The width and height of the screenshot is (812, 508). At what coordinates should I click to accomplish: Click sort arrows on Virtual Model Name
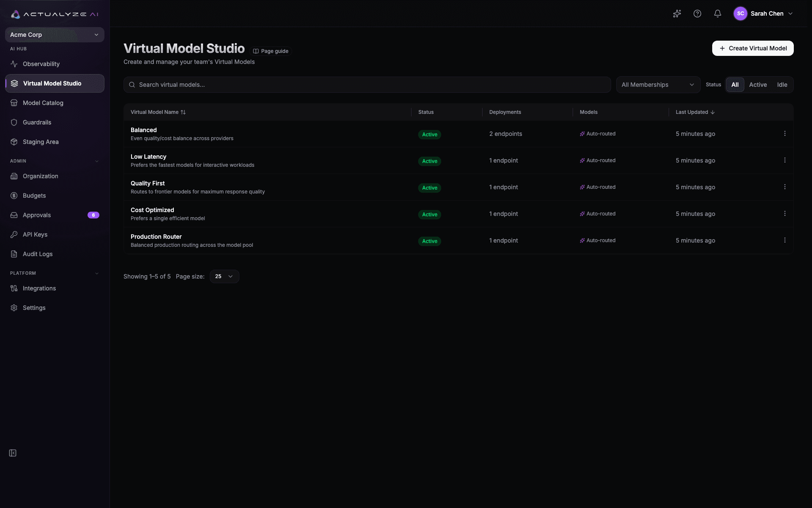(x=183, y=112)
